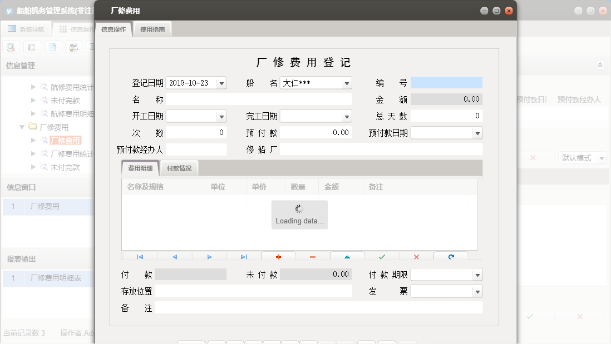Open the 使用指南 tab
This screenshot has width=611, height=364.
[x=152, y=29]
